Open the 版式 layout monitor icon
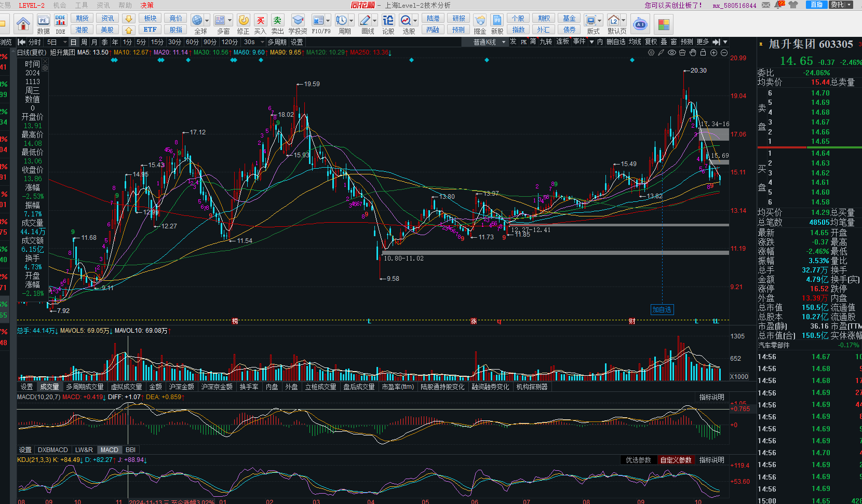 click(590, 20)
